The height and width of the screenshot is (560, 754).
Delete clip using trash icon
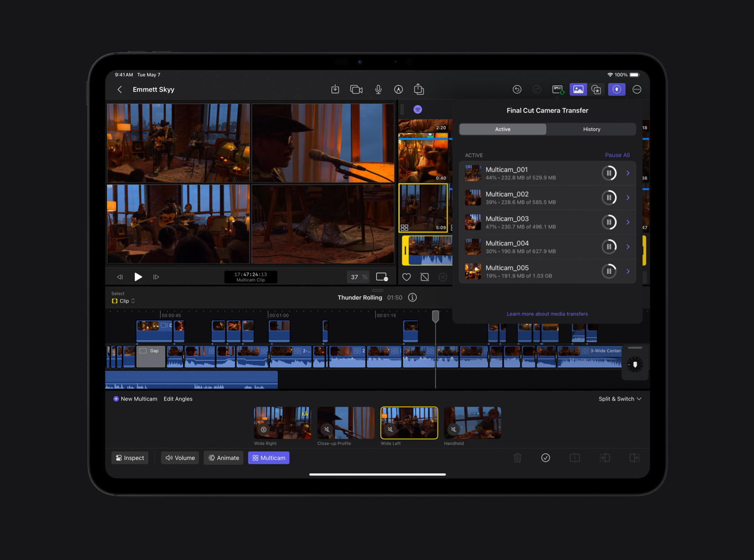(x=517, y=458)
